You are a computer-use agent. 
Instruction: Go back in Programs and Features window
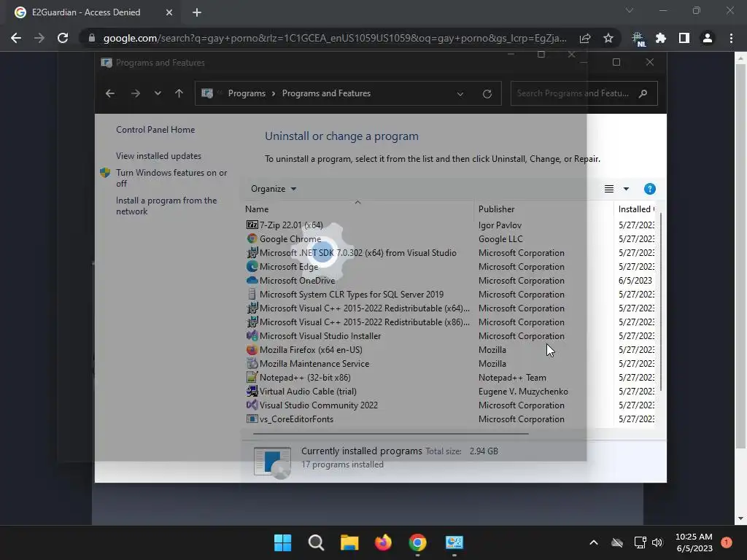[110, 93]
